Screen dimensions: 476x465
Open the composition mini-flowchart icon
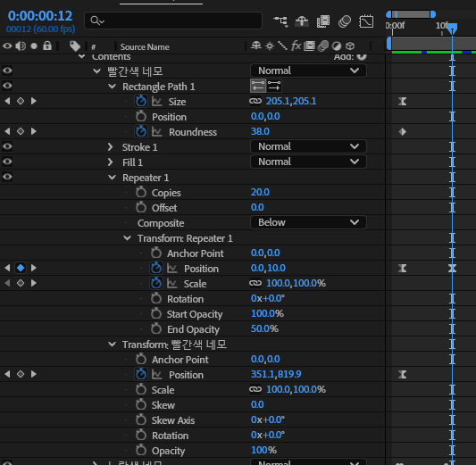[280, 21]
